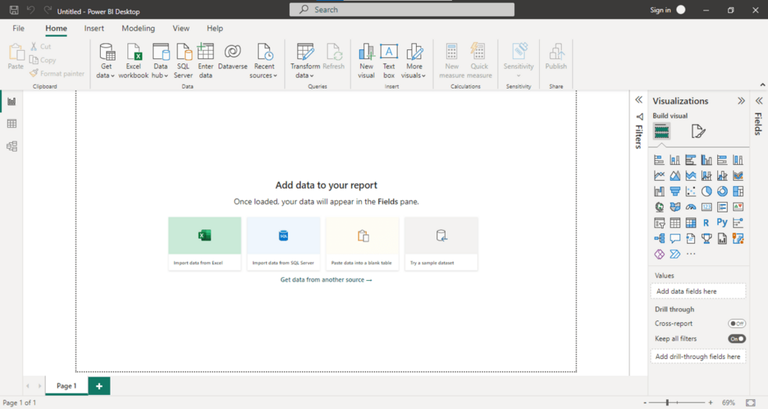Expand the Filters pane

click(x=639, y=100)
